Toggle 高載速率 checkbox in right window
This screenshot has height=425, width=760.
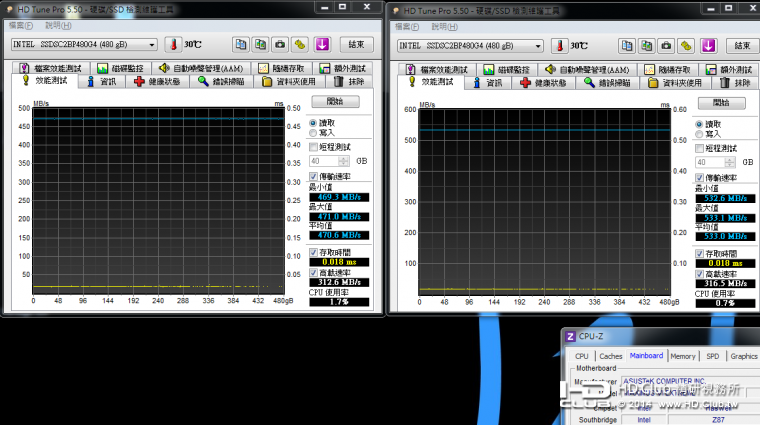(699, 274)
